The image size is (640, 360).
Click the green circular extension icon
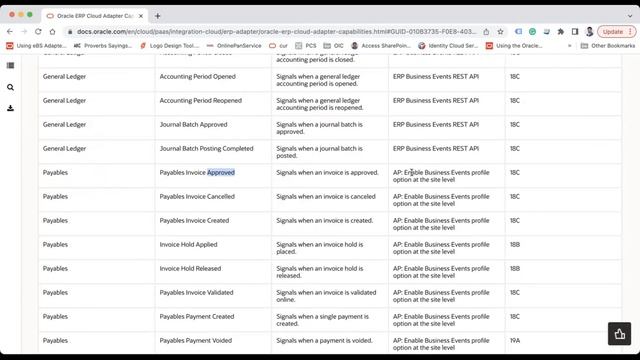532,31
